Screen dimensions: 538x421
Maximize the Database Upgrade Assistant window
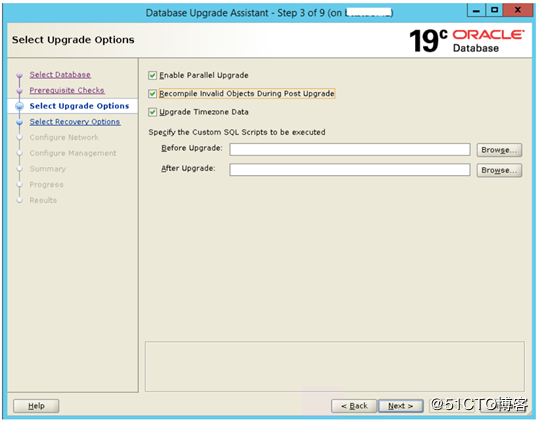point(494,10)
